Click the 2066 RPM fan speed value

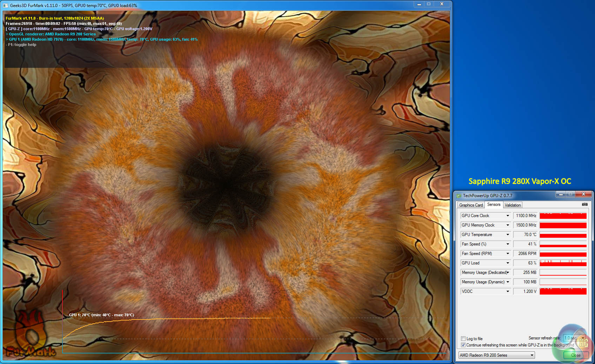(x=526, y=254)
